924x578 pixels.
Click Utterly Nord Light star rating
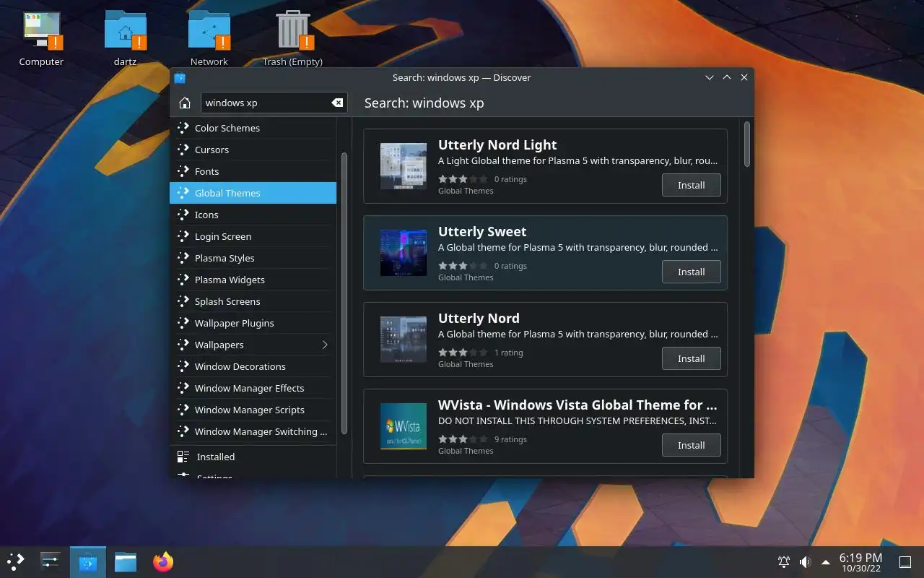(463, 179)
